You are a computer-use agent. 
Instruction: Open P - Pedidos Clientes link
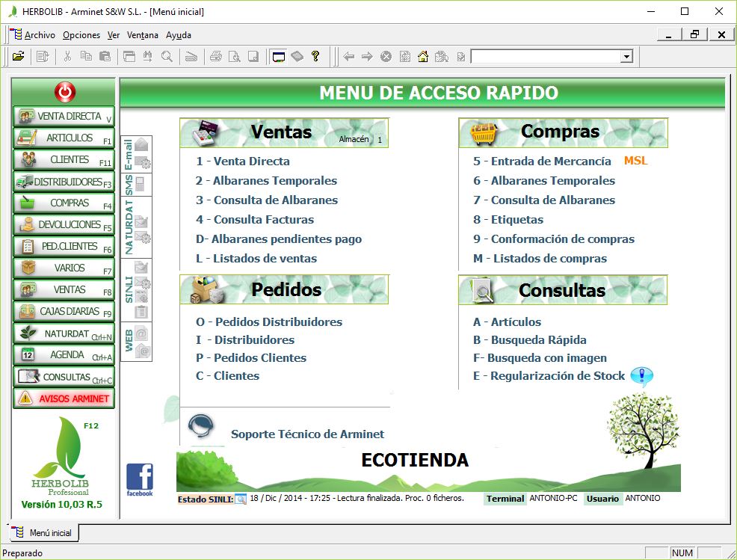pos(251,358)
